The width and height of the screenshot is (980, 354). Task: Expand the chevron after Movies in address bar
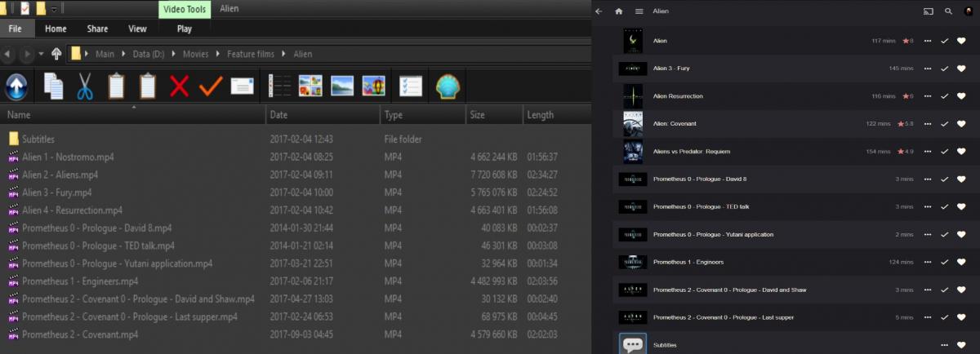click(217, 55)
